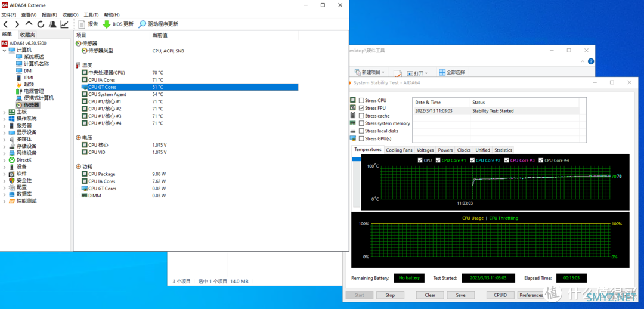Enable the Stress cache checkbox

[x=361, y=116]
